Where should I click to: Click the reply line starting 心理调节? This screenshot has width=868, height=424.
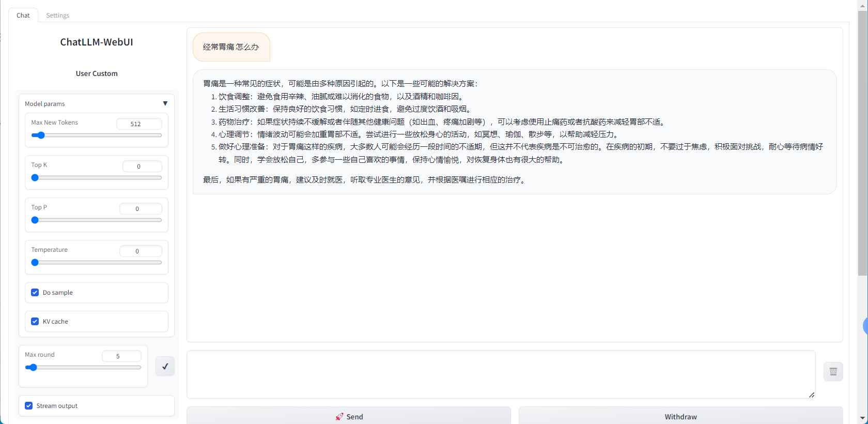coord(419,134)
